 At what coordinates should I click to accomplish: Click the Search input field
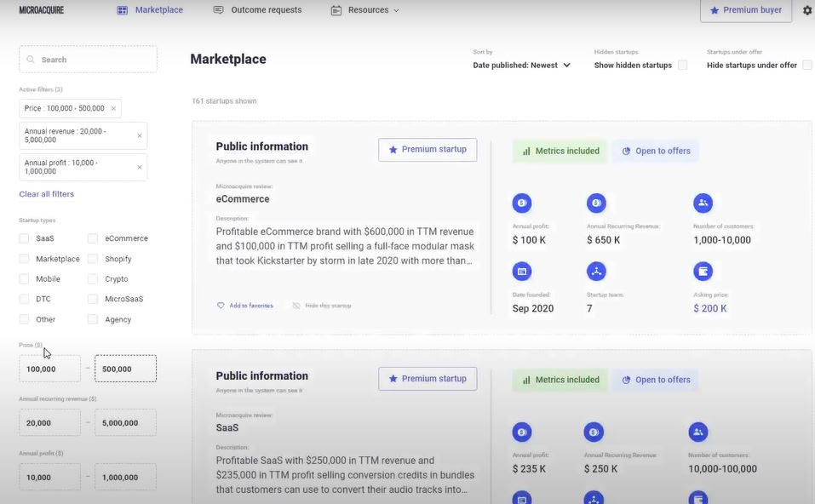(x=88, y=60)
